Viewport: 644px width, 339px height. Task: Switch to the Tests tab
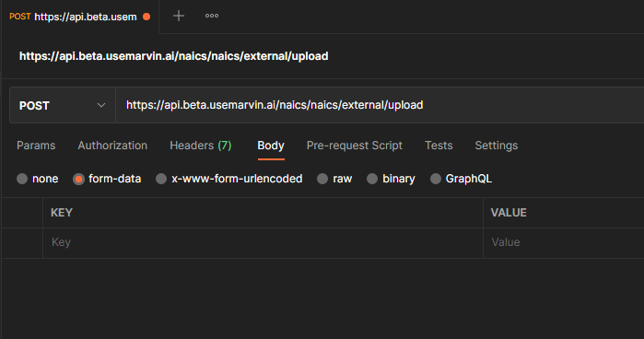(x=439, y=146)
